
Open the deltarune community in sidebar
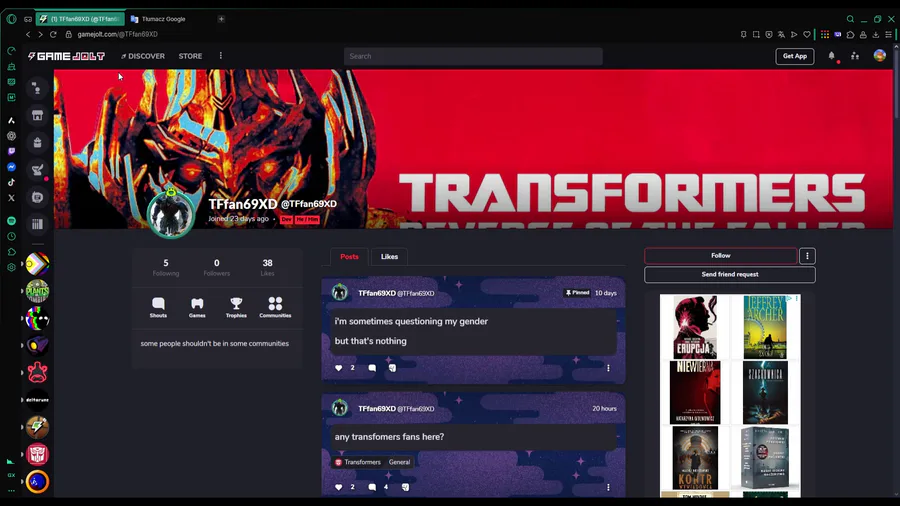click(37, 400)
